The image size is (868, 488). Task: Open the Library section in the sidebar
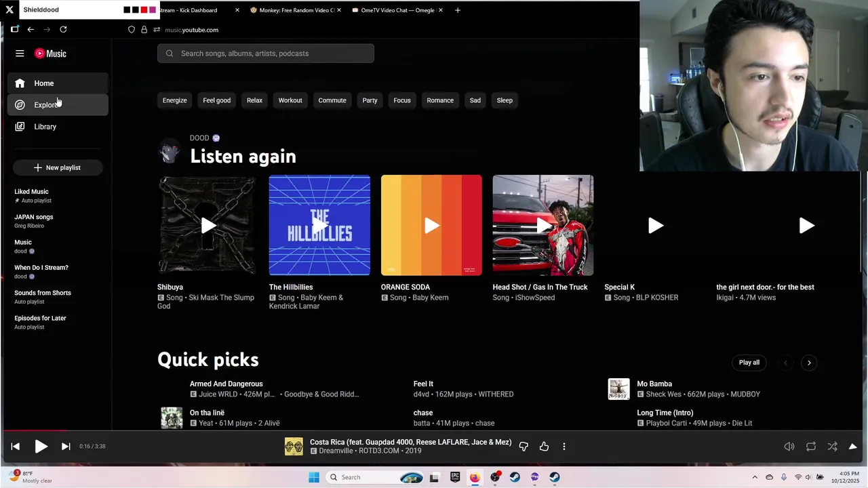point(58,127)
